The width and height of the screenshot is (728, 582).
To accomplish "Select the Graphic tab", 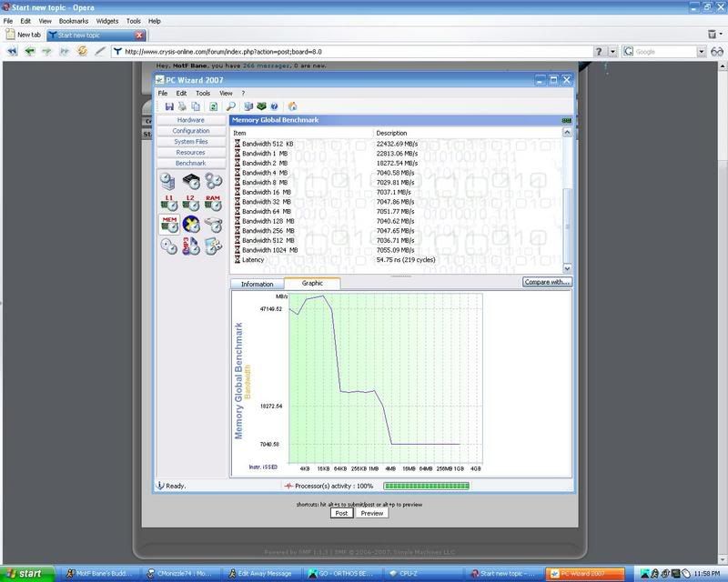I will (312, 283).
